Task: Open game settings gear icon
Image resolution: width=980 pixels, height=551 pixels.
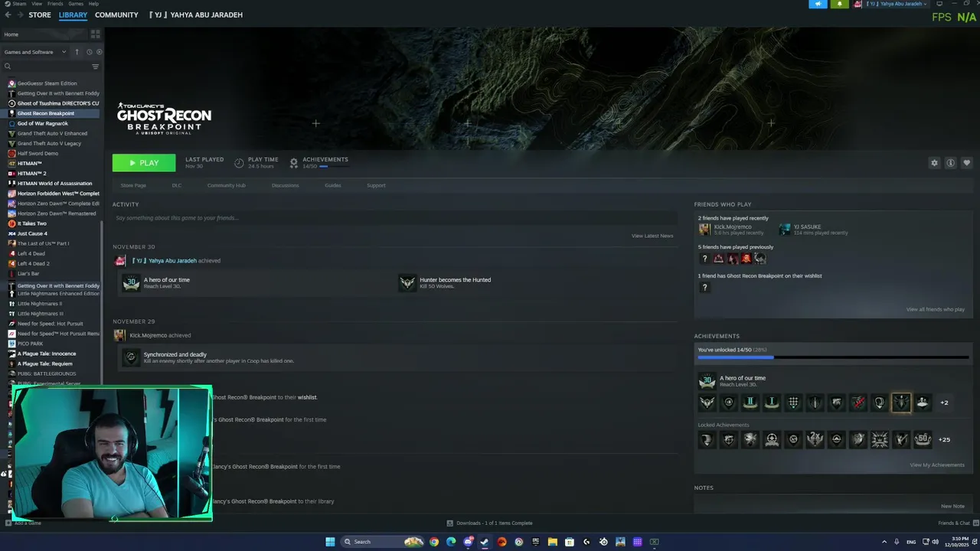Action: click(x=934, y=163)
